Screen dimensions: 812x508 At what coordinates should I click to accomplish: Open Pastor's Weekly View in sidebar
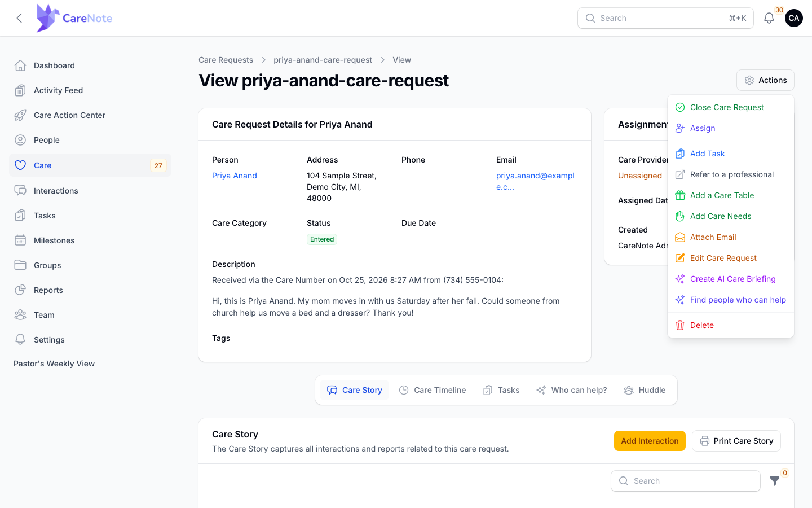[x=54, y=364]
